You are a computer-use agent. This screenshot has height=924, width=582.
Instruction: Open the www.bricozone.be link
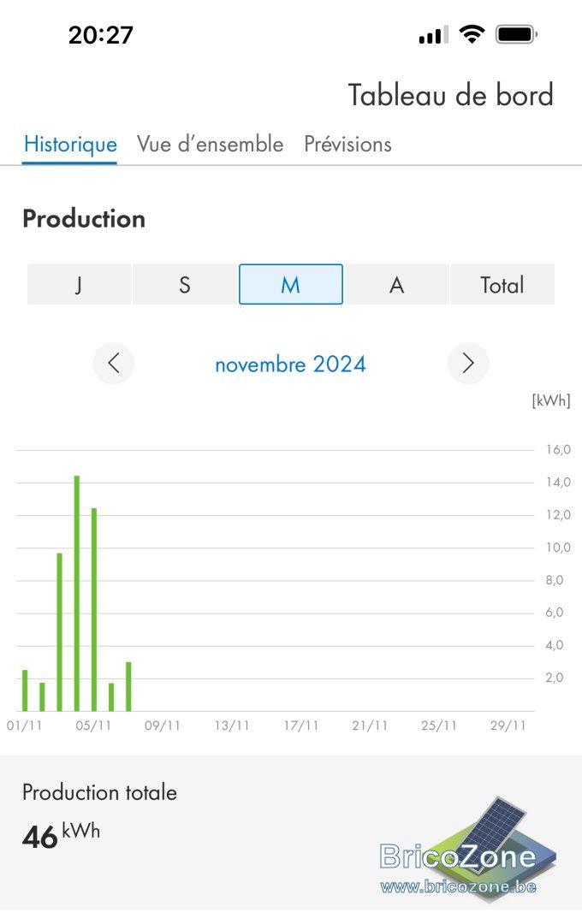[x=459, y=887]
